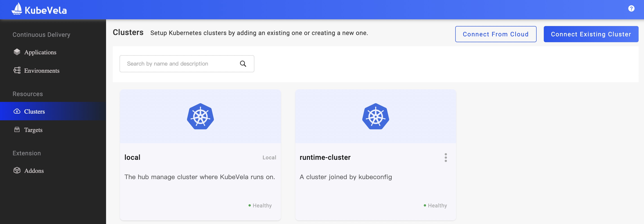The height and width of the screenshot is (224, 644).
Task: Click the runtime-cluster Kubernetes logo
Action: (375, 116)
